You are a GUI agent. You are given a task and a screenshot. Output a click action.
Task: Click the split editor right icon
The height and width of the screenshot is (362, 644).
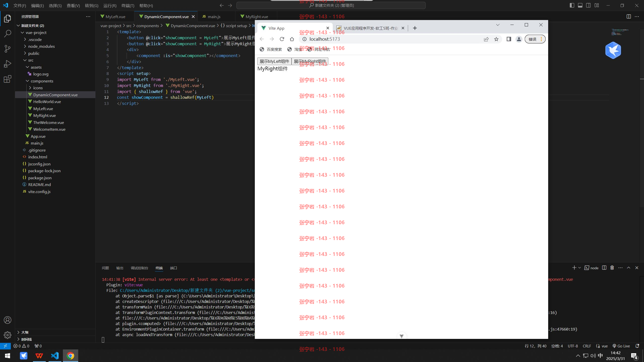click(629, 17)
